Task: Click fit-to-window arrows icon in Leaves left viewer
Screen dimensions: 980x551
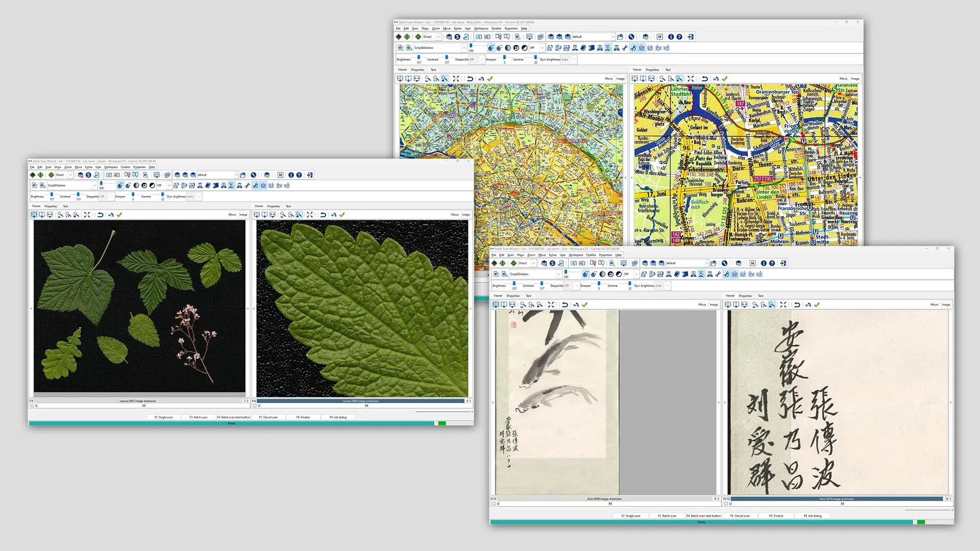Action: click(x=87, y=215)
